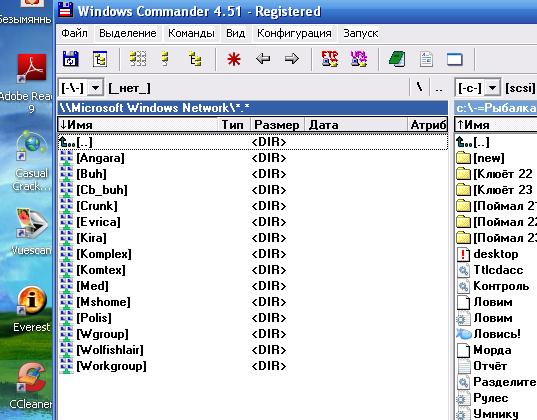Viewport: 537px width, 420px height.
Task: Select the [..] parent entry in left panel
Action: [253, 142]
